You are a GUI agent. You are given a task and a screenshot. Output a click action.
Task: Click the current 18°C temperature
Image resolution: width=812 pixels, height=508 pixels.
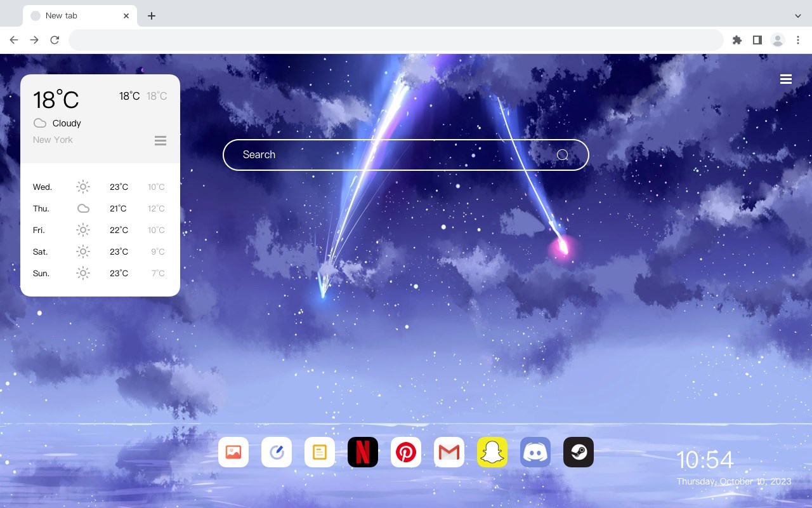(56, 100)
